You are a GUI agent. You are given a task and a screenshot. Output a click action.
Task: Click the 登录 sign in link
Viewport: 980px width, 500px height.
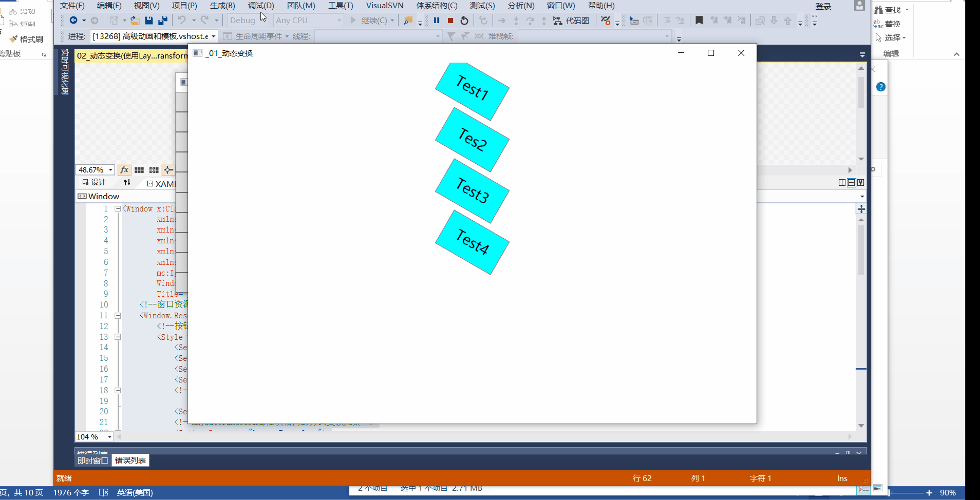823,6
